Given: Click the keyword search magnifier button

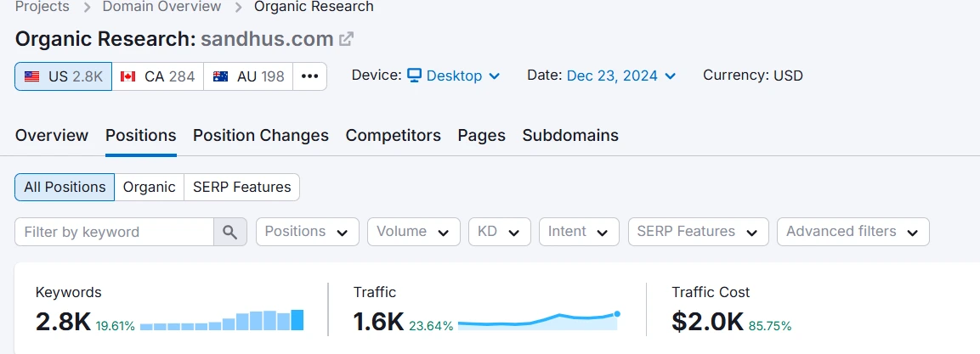Looking at the screenshot, I should point(230,232).
